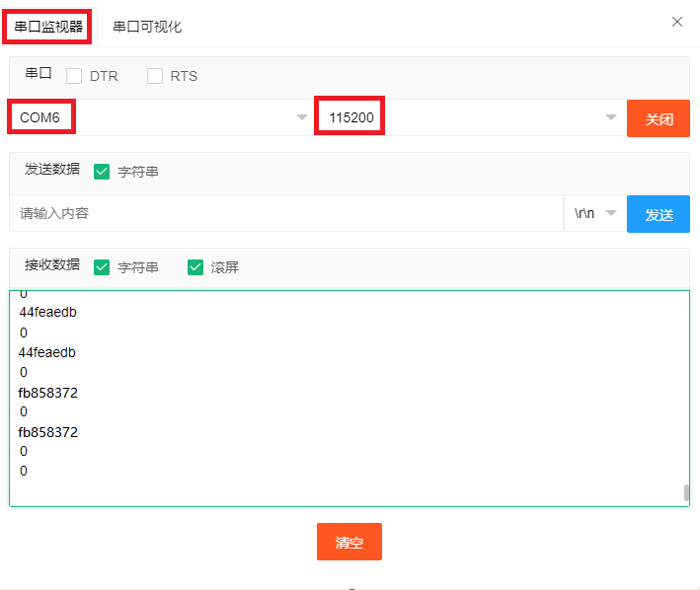Click the arrow beside \r\n line ending
Screen dimensions: 700x590
(611, 213)
